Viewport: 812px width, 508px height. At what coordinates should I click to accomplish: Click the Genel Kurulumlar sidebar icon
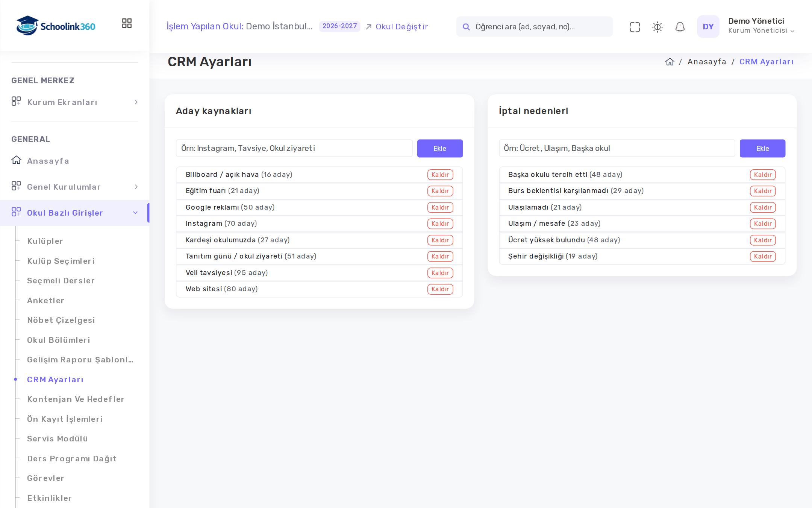pyautogui.click(x=16, y=186)
